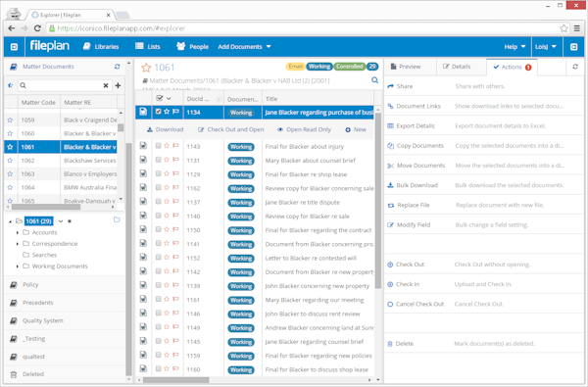This screenshot has height=387, width=588.
Task: Tick checkbox for document 1140
Action: [158, 216]
